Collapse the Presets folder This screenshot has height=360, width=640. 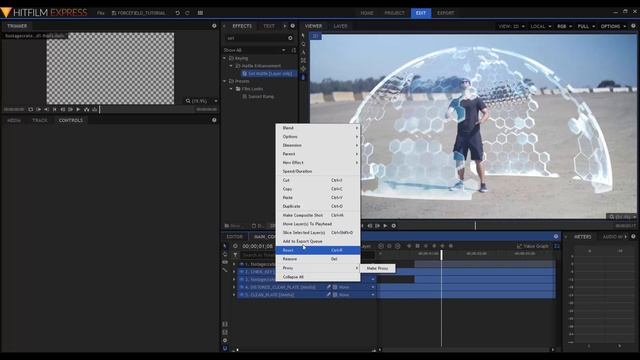[x=224, y=81]
